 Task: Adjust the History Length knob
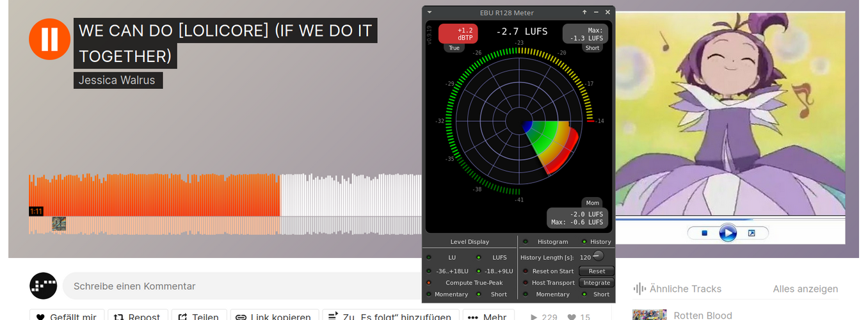pos(598,256)
